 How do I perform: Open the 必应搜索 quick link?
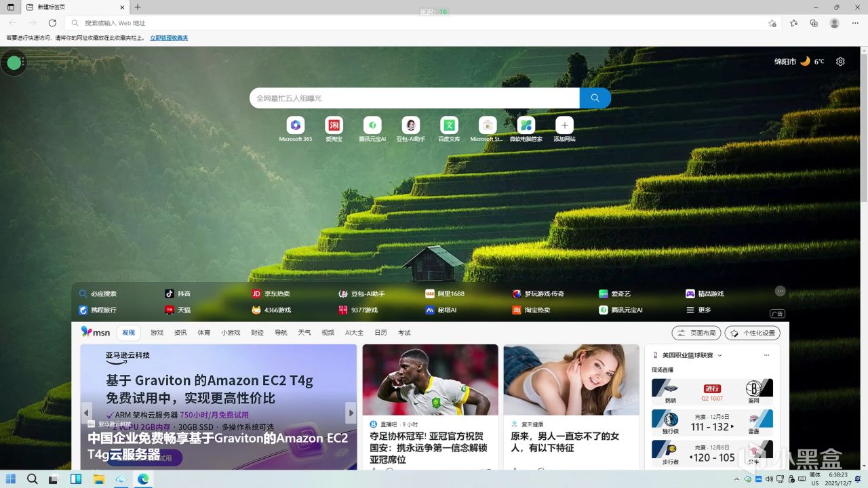click(x=98, y=293)
